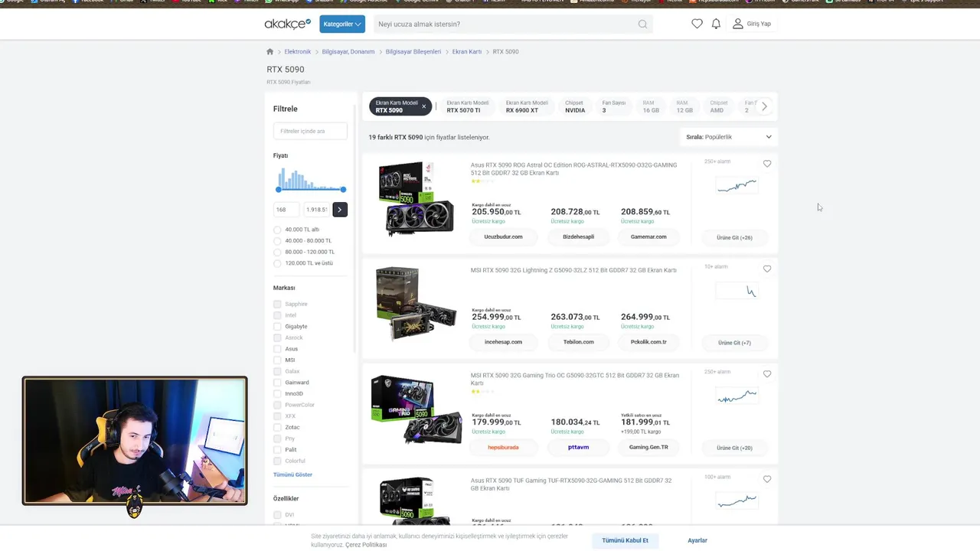Image resolution: width=980 pixels, height=551 pixels.
Task: Favorite the MSI Lightning Z RTX 5090
Action: pos(767,269)
